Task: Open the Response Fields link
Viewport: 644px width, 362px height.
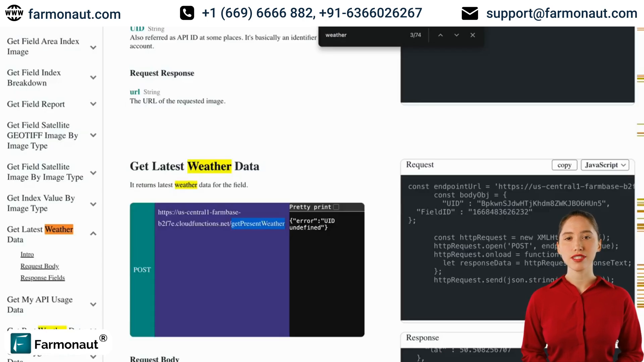Action: (43, 278)
